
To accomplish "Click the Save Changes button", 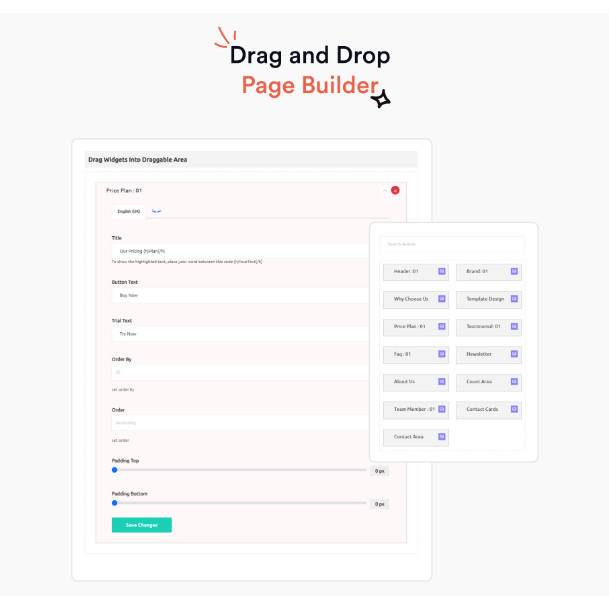I will (x=141, y=524).
